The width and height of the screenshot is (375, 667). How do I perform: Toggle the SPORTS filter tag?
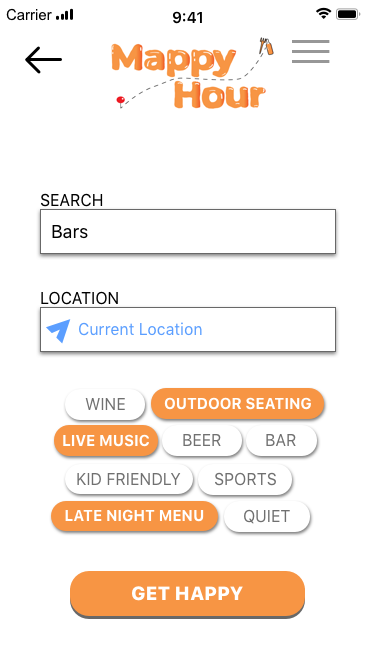pos(245,479)
